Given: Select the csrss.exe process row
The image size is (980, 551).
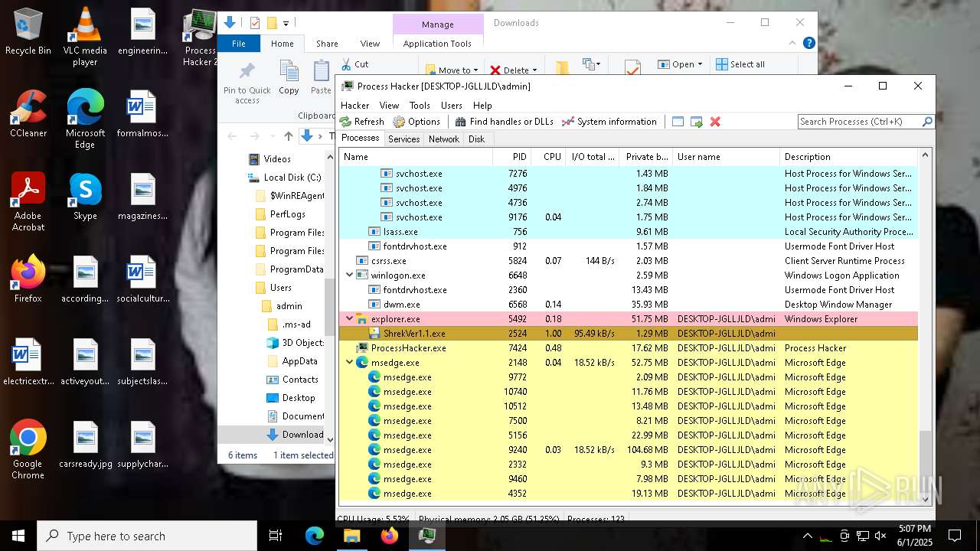Looking at the screenshot, I should (629, 261).
